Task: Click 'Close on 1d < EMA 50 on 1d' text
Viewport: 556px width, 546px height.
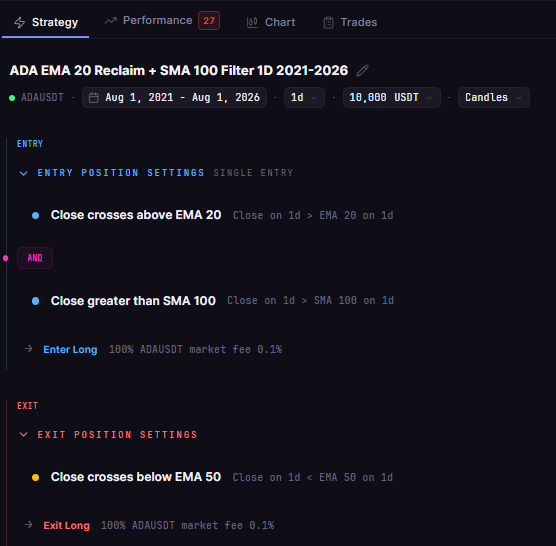Action: click(312, 478)
